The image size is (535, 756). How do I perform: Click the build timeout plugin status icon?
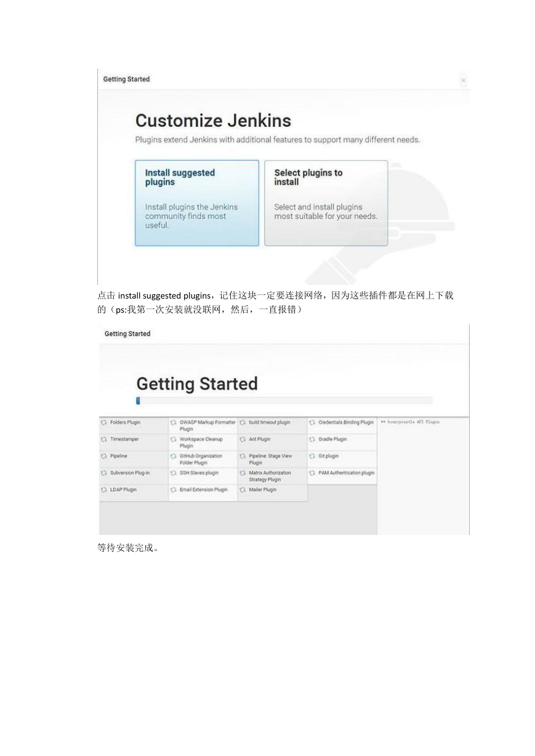tap(243, 423)
